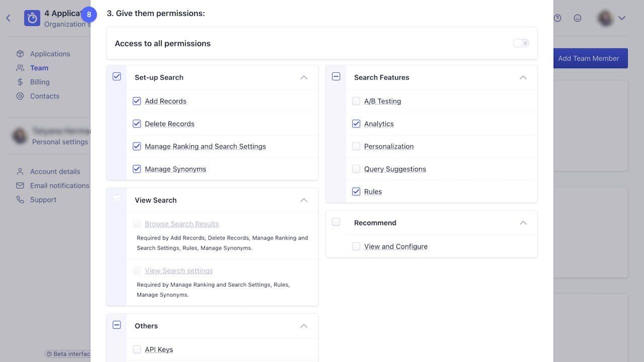Toggle Access to all permissions switch
This screenshot has width=644, height=362.
click(x=521, y=43)
